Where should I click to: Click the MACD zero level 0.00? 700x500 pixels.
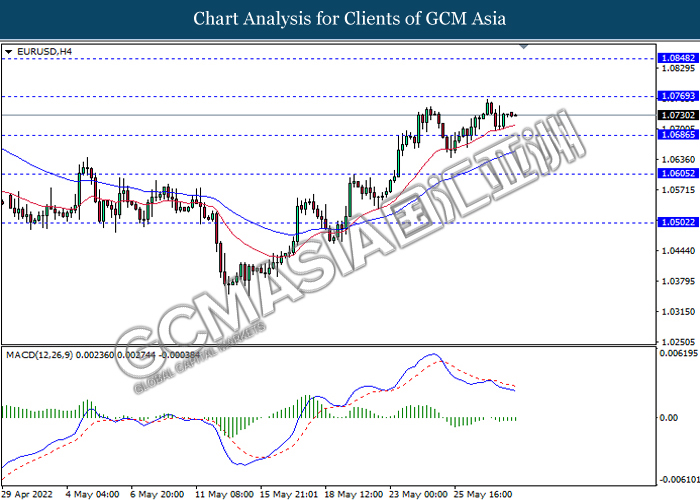[x=668, y=417]
